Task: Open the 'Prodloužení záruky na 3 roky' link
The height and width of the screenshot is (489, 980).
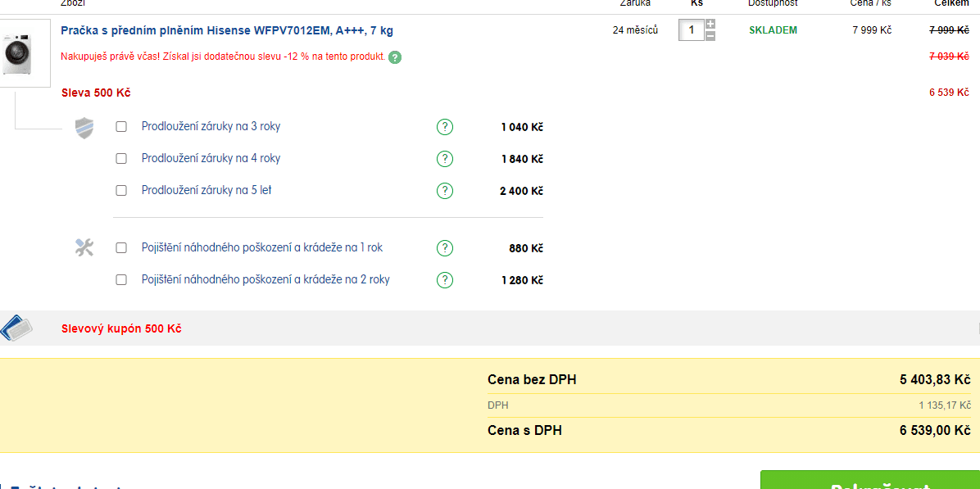Action: tap(211, 126)
